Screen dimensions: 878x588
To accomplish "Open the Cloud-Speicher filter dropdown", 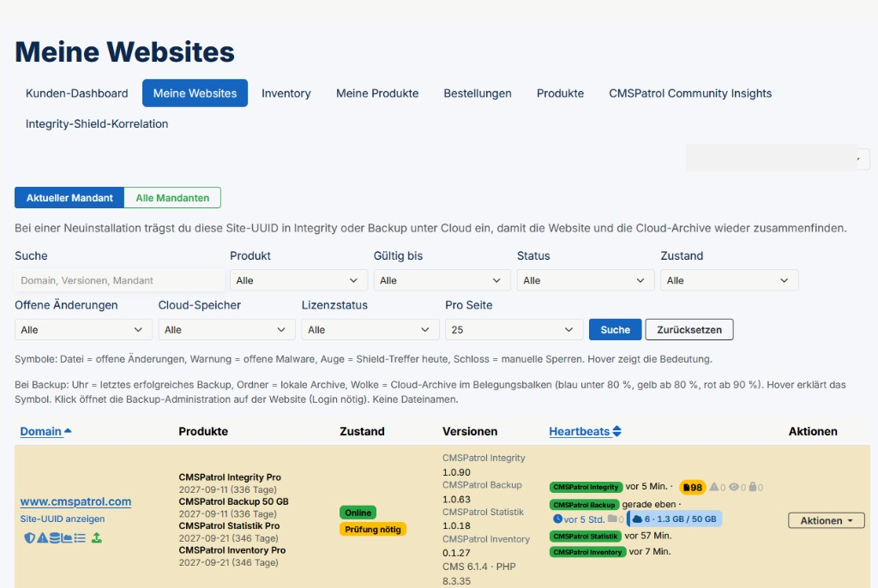I will 226,330.
